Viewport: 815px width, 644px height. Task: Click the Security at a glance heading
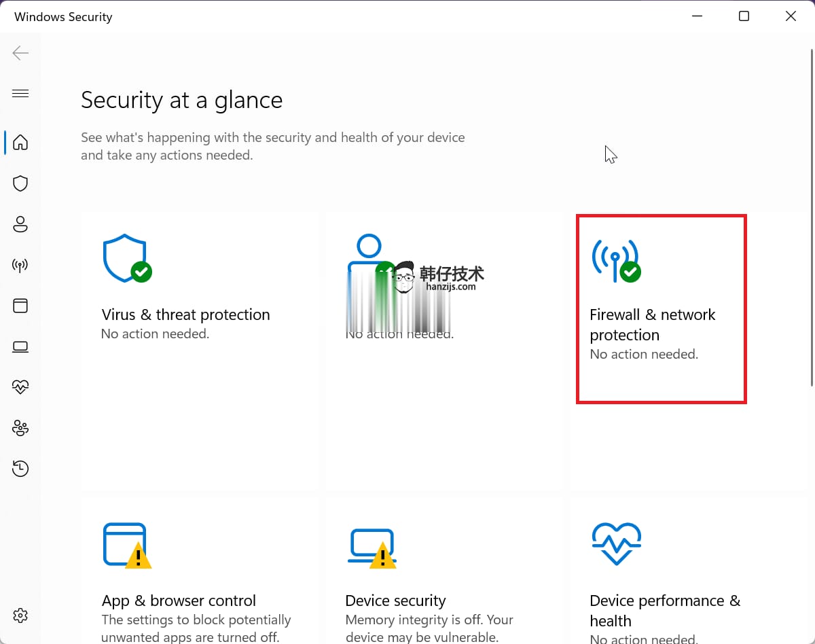[x=181, y=101]
